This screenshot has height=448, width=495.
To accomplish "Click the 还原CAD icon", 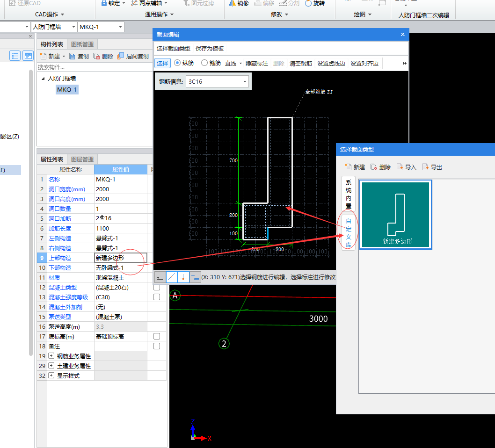I will coord(12,3).
